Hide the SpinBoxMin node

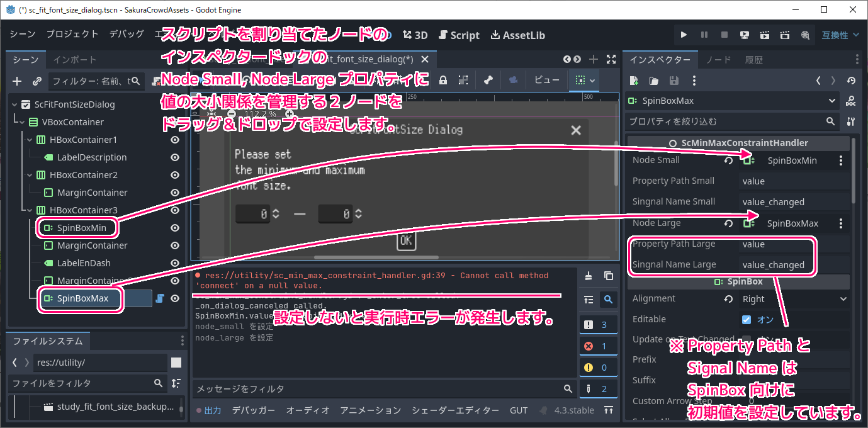pyautogui.click(x=175, y=228)
